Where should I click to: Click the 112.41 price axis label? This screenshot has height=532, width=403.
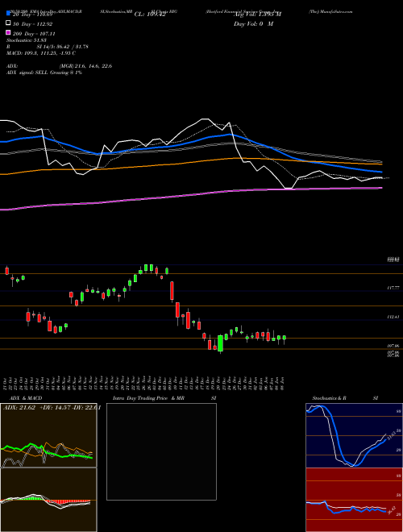click(x=393, y=317)
